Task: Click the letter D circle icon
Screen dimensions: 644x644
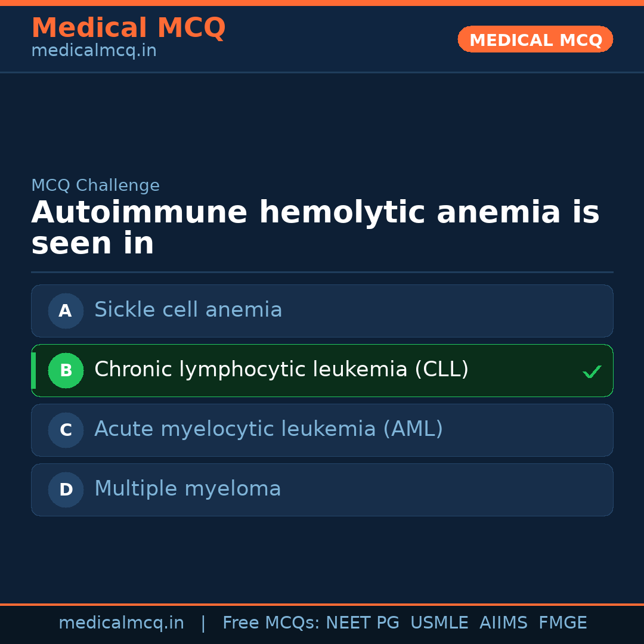Action: click(66, 490)
